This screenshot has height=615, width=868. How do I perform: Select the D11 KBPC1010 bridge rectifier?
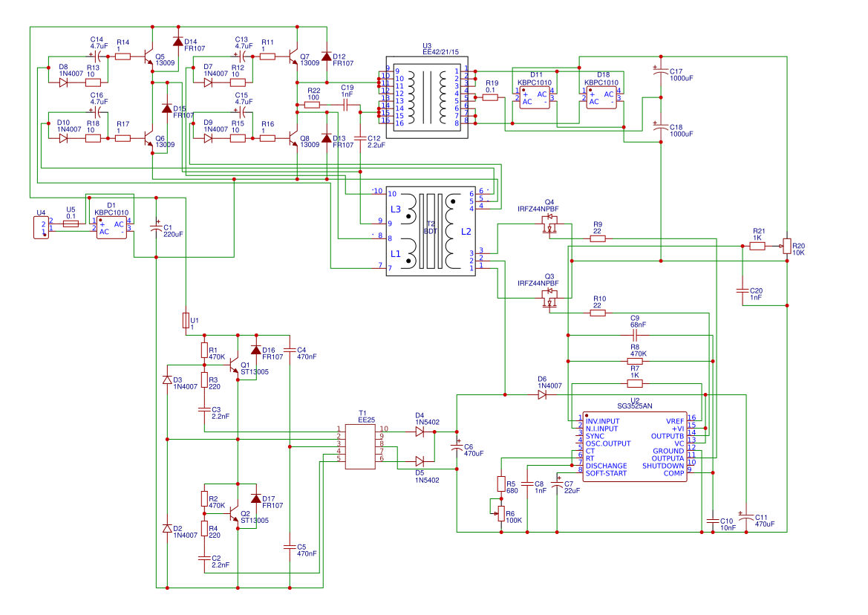(x=535, y=97)
